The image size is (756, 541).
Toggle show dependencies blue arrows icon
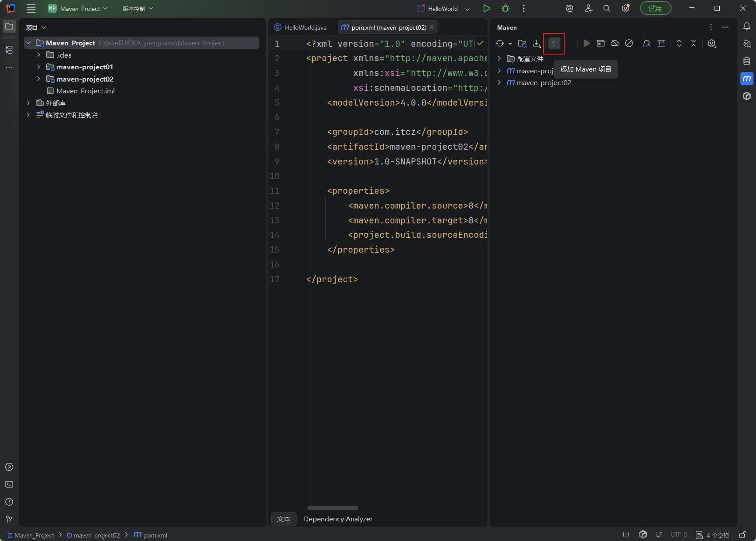tap(661, 43)
